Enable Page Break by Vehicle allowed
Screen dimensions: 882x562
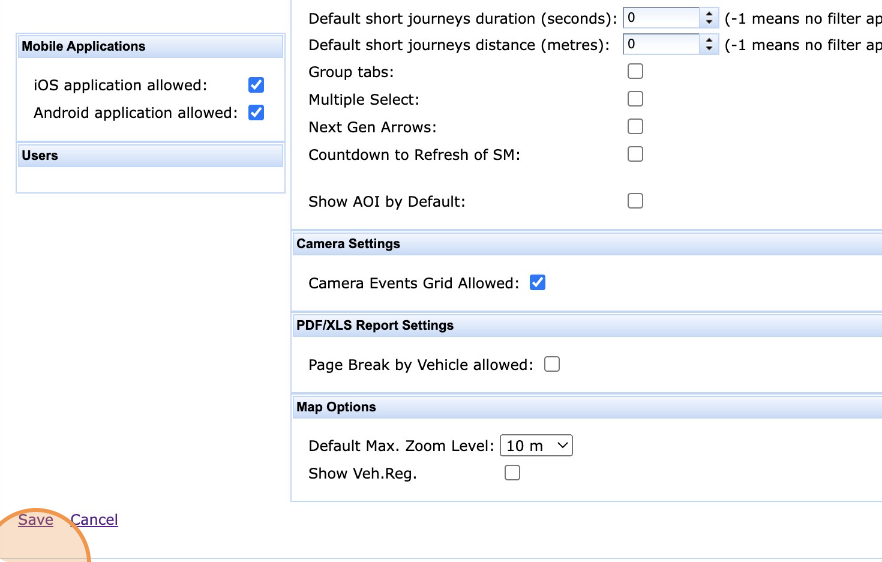[552, 364]
